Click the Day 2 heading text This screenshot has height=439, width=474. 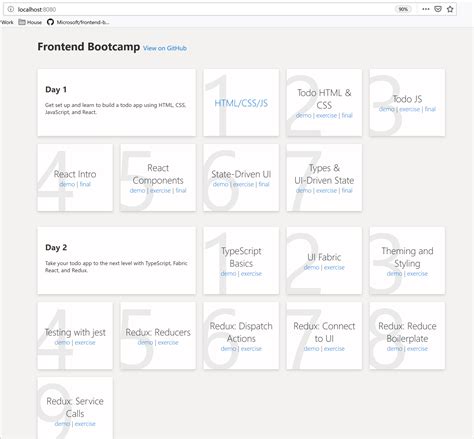pyautogui.click(x=56, y=248)
